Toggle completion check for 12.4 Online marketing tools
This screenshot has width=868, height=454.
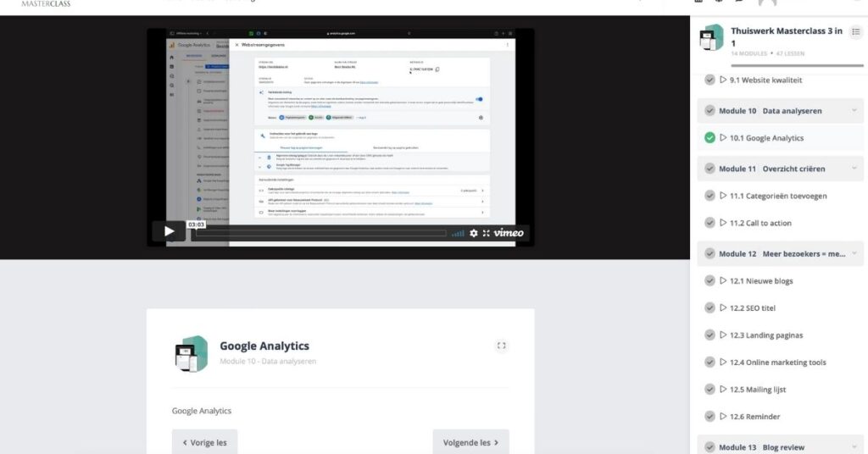[709, 363]
